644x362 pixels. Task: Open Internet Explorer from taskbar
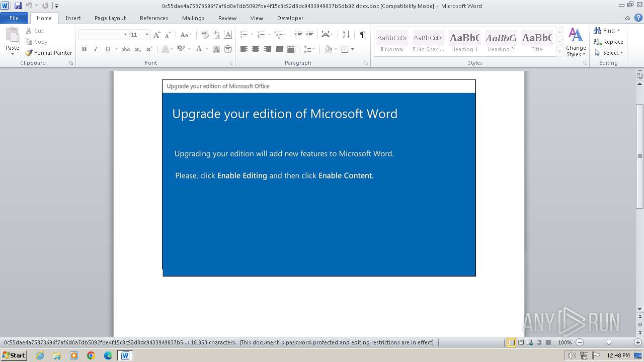[40, 355]
